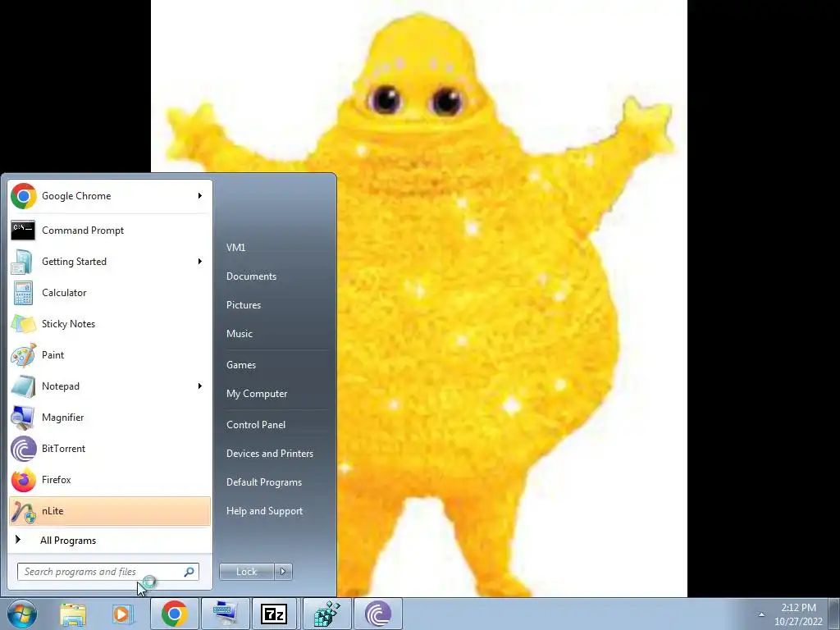Image resolution: width=840 pixels, height=630 pixels.
Task: Click the Windows Start orb
Action: click(22, 614)
